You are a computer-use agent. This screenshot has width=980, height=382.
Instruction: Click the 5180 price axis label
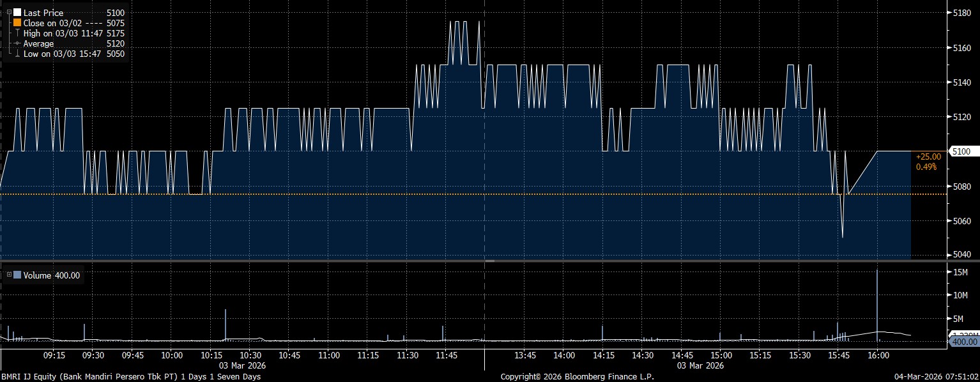point(961,13)
